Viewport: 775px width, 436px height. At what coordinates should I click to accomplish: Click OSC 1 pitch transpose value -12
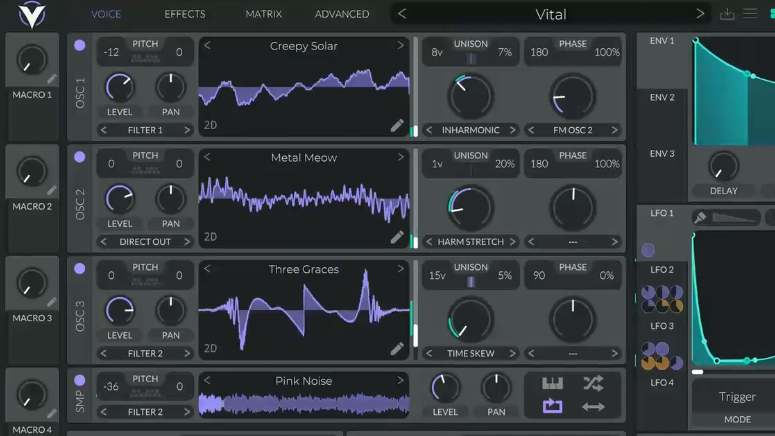pos(111,52)
